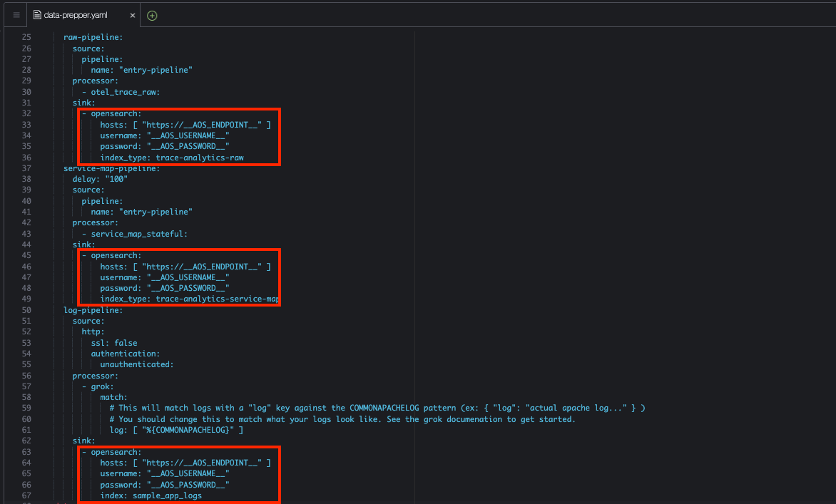
Task: Click '- opensearch:' on line 63
Action: coord(111,452)
